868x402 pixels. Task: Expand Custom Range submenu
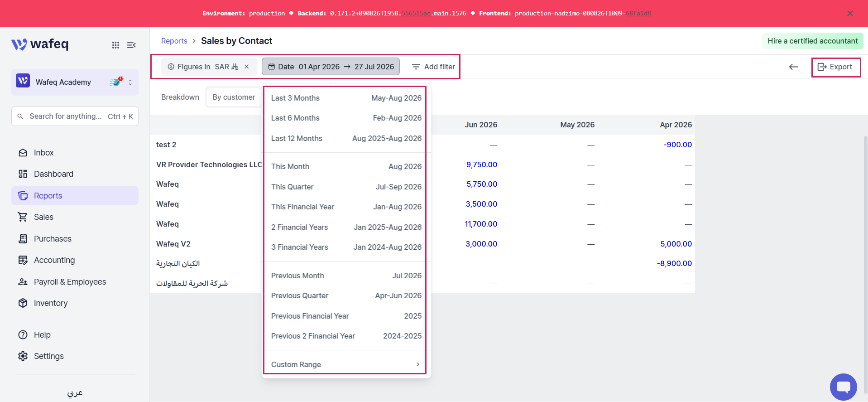pyautogui.click(x=346, y=364)
